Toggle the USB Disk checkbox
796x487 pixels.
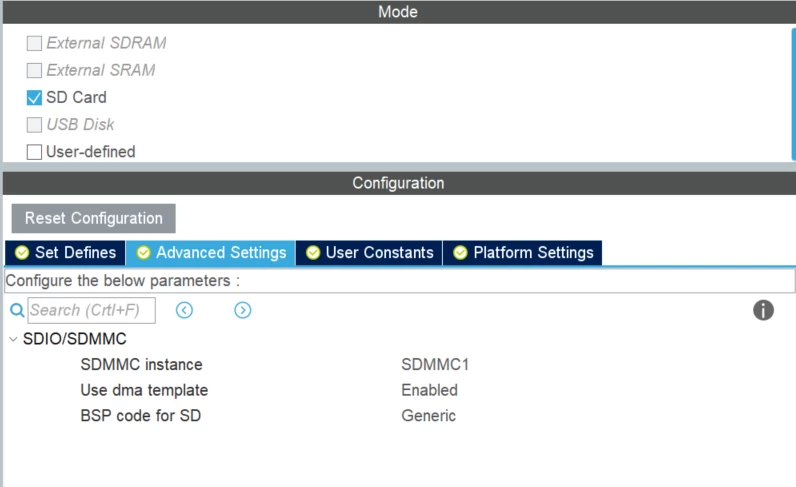[34, 124]
